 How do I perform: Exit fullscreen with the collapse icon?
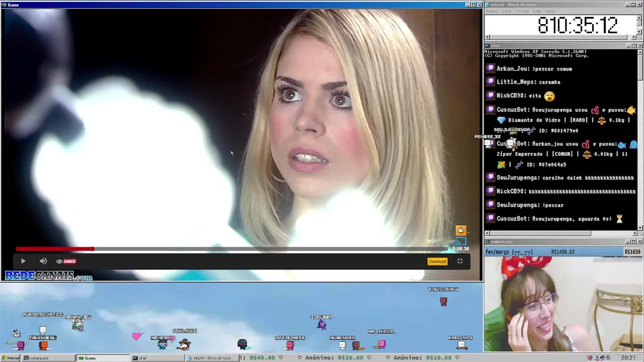pyautogui.click(x=460, y=261)
